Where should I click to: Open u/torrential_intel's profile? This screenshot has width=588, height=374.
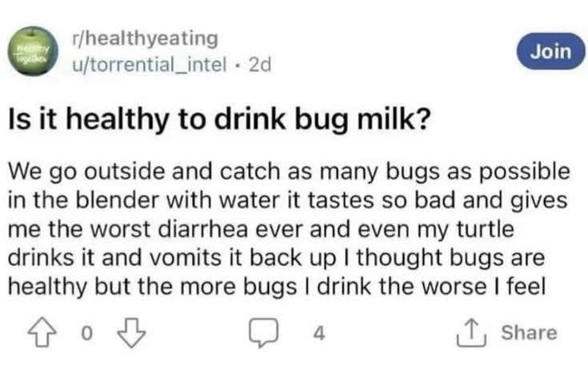[x=150, y=64]
